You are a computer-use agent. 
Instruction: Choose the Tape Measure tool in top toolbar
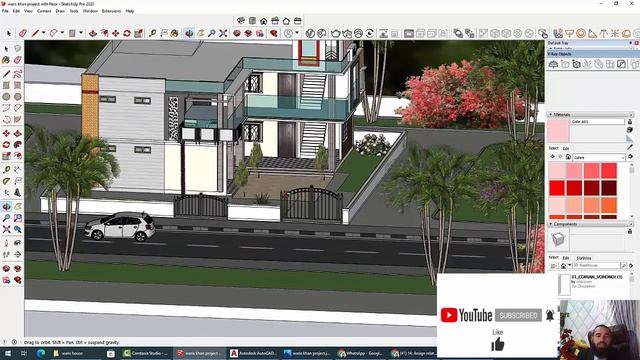153,33
